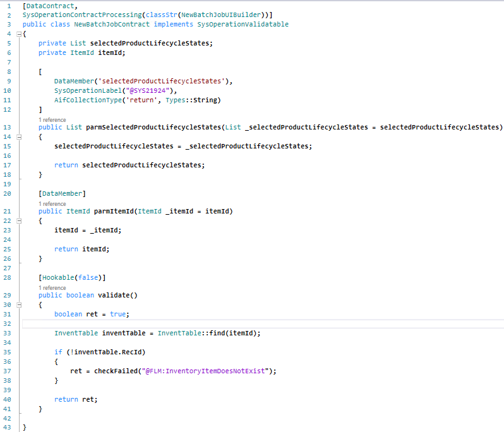The height and width of the screenshot is (432, 504).
Task: Click SysOperationContractProcessing attribute on line 2
Action: pos(82,15)
